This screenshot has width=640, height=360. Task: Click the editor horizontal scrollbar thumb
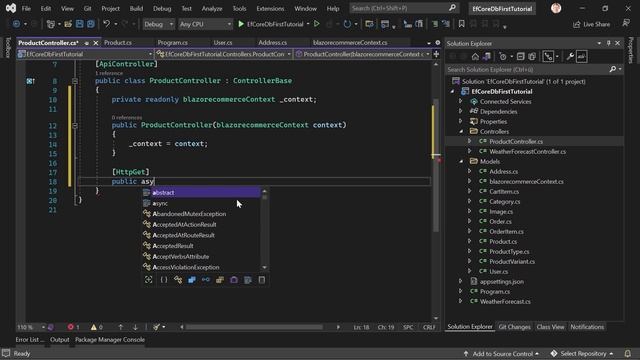(254, 327)
